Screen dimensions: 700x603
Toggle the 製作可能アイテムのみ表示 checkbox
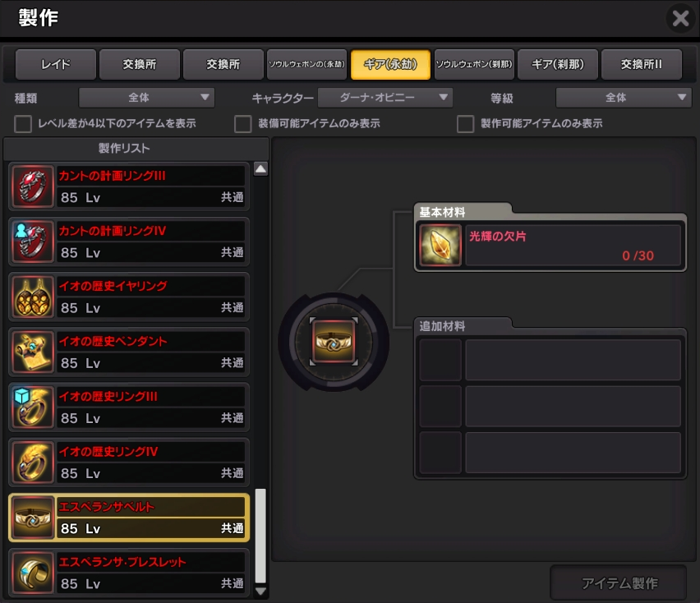(465, 124)
